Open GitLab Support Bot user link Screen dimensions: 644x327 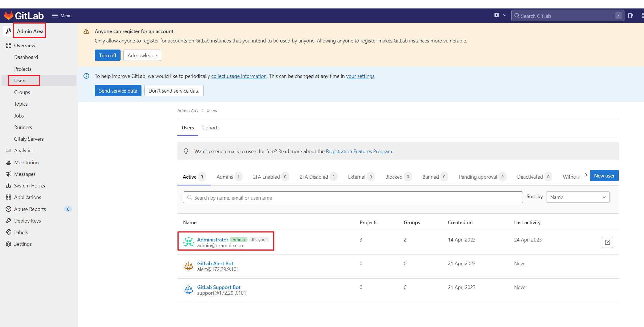[x=219, y=287]
